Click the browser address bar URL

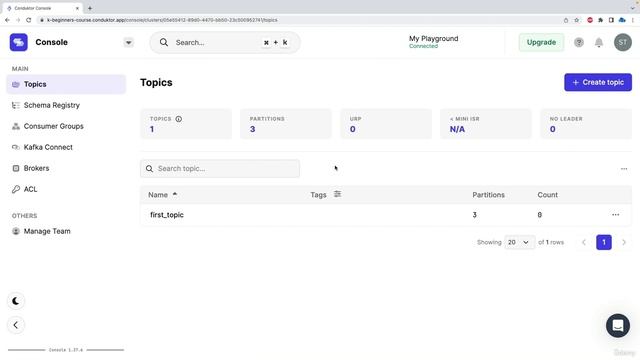click(x=162, y=20)
